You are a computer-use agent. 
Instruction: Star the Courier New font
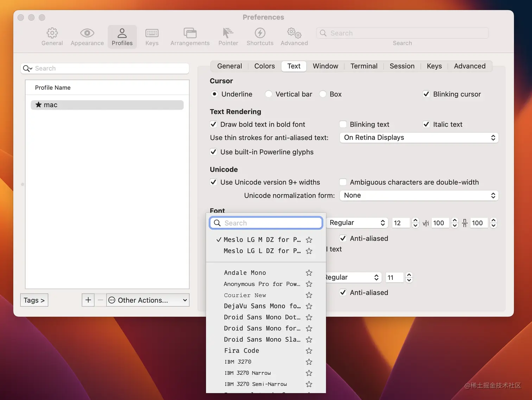[x=309, y=295]
